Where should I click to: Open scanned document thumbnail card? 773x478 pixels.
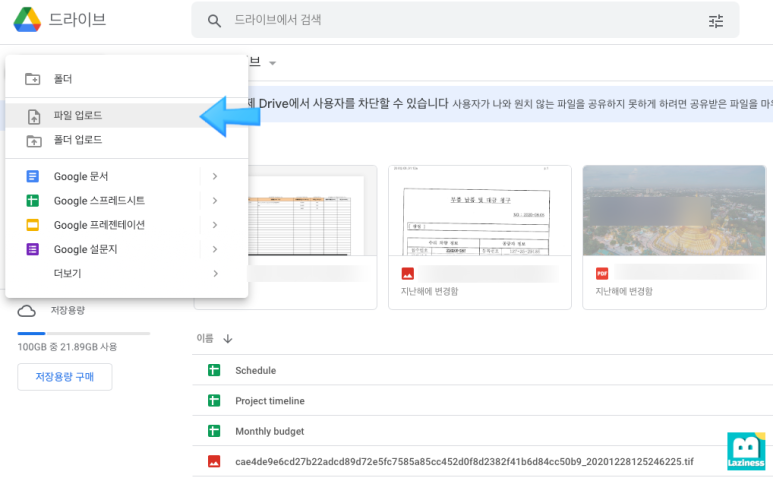480,211
